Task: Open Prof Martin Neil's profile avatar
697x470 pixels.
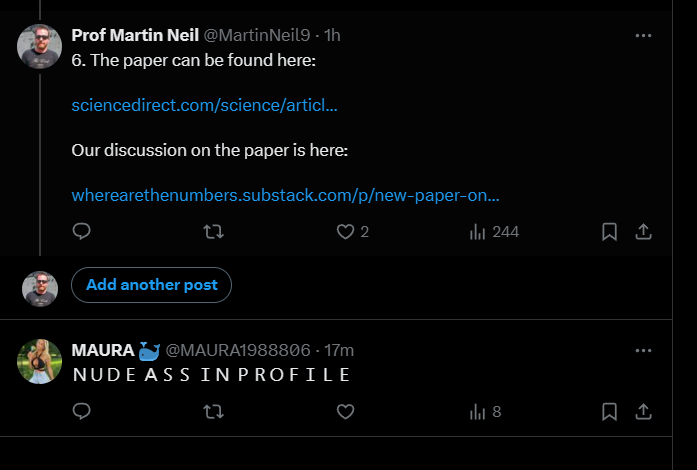Action: tap(40, 46)
